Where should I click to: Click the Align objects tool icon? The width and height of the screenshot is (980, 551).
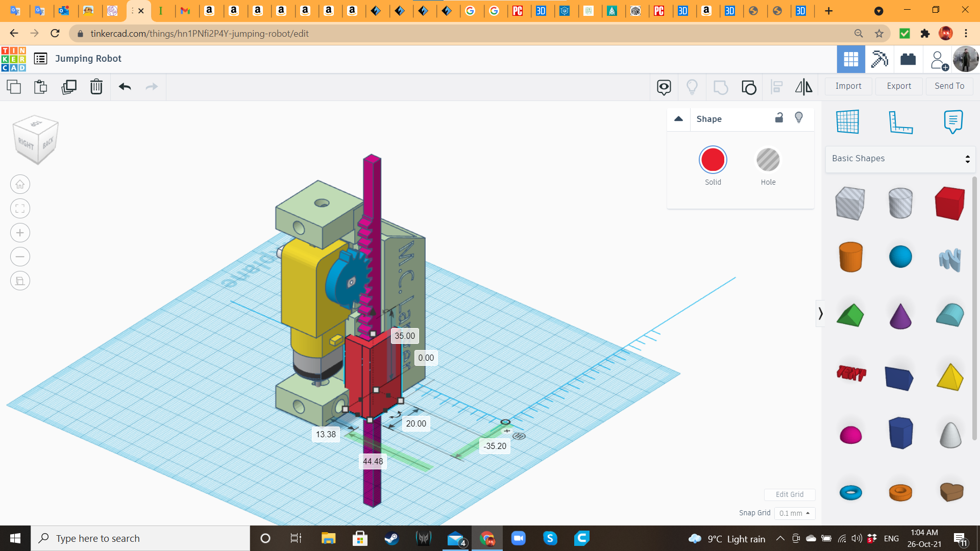(777, 86)
